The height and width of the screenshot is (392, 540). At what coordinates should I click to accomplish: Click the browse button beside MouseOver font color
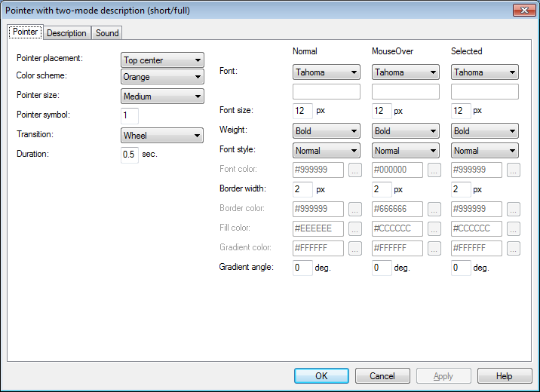tap(434, 170)
